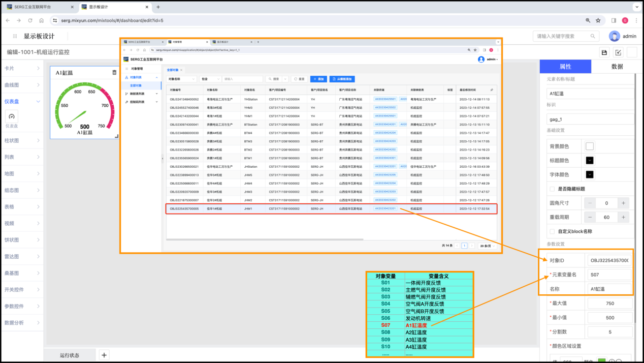Open the app grid menu icon
Viewport: 644px width, 363px height.
coord(14,36)
